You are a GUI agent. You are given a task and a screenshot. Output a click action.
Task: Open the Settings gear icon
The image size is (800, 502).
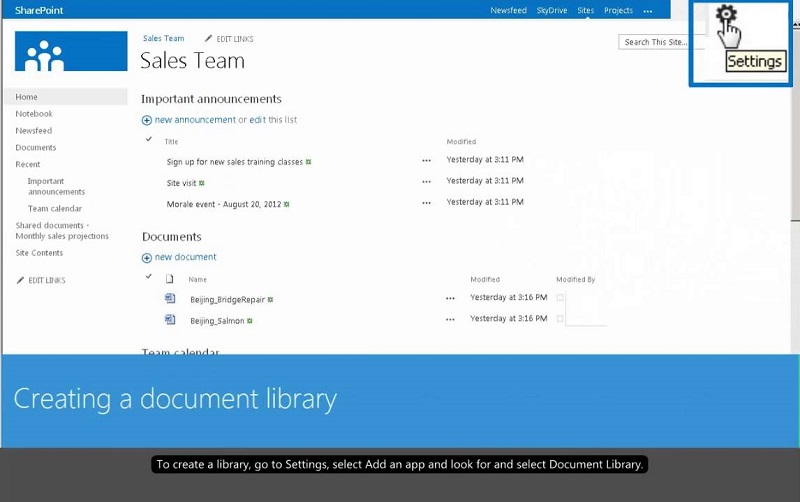(726, 14)
